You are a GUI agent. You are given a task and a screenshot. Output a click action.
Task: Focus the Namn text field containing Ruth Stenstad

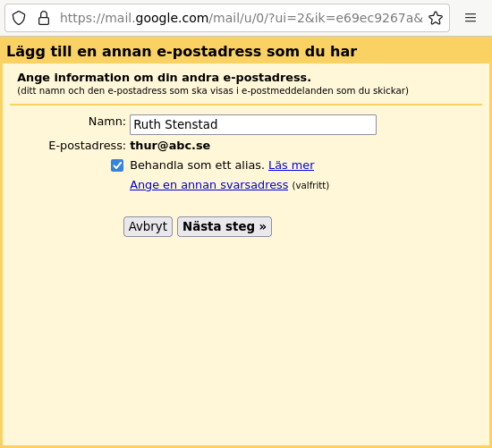tap(253, 124)
